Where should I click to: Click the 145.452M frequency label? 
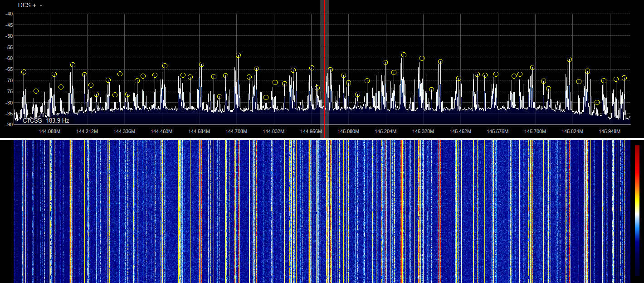(x=460, y=132)
